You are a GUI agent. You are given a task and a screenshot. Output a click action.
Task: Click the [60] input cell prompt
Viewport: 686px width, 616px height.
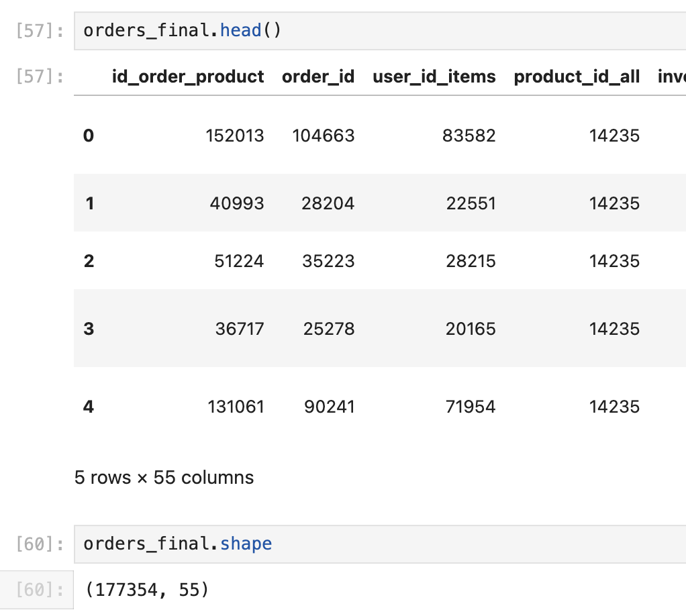40,544
